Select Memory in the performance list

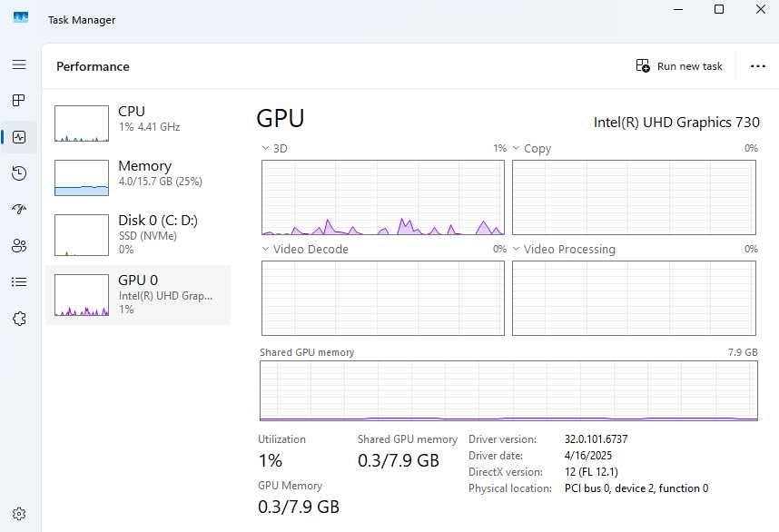(x=138, y=177)
